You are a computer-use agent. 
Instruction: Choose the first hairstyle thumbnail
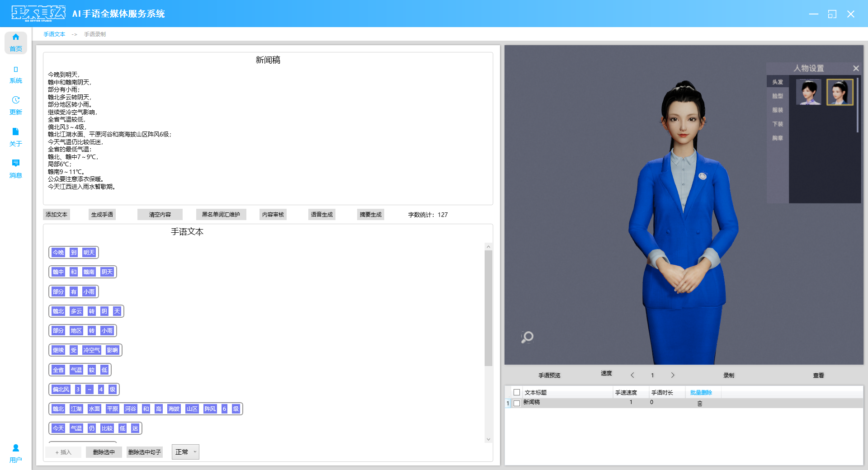click(x=808, y=92)
